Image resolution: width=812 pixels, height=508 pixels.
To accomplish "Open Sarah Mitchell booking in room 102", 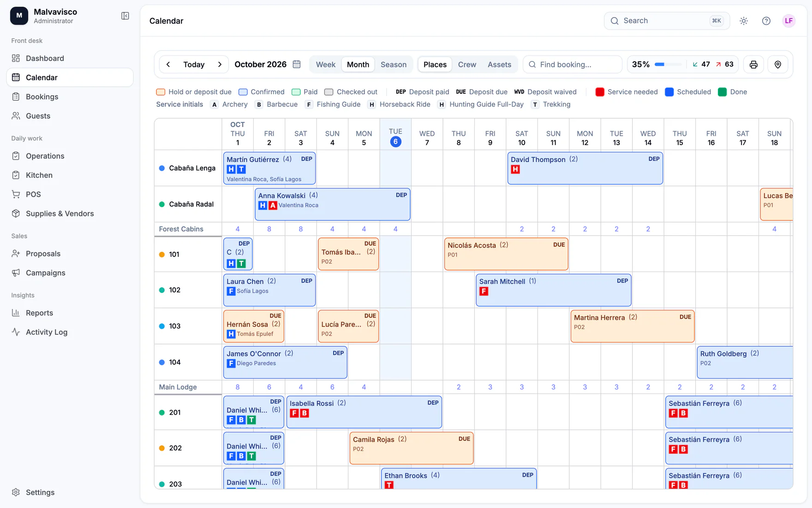I will [x=554, y=290].
